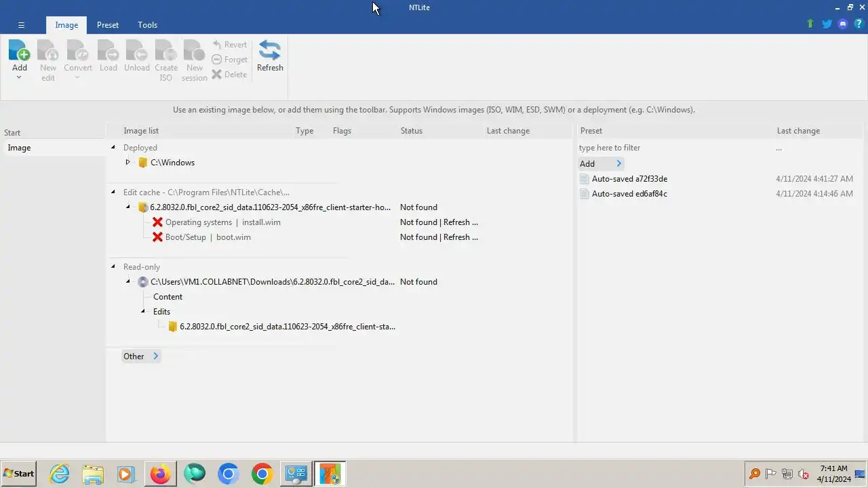The width and height of the screenshot is (868, 488).
Task: Click the New session toolbar icon
Action: 194,50
